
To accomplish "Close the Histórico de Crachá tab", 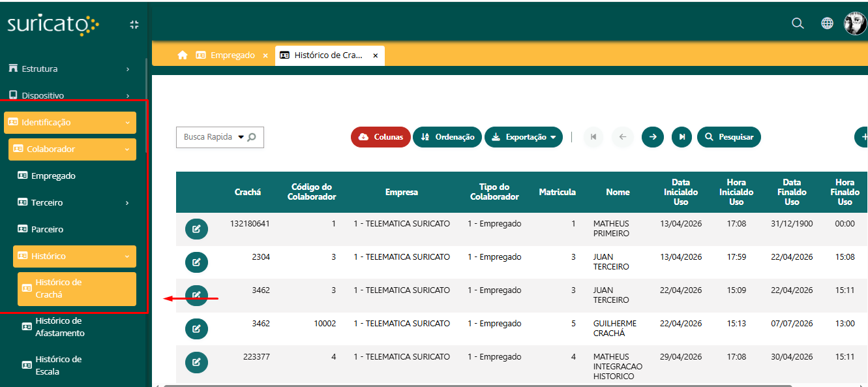I will click(376, 56).
